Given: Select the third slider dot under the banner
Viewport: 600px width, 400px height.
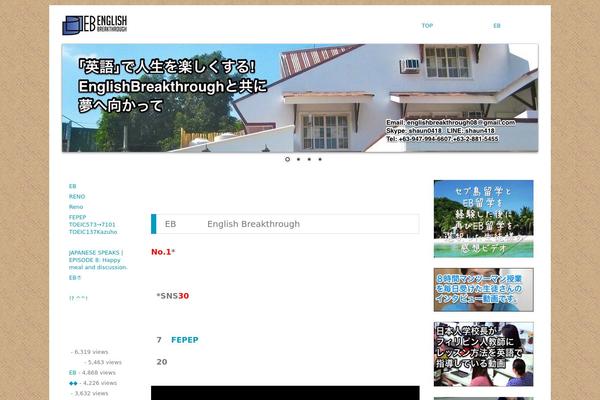Looking at the screenshot, I should (x=309, y=159).
